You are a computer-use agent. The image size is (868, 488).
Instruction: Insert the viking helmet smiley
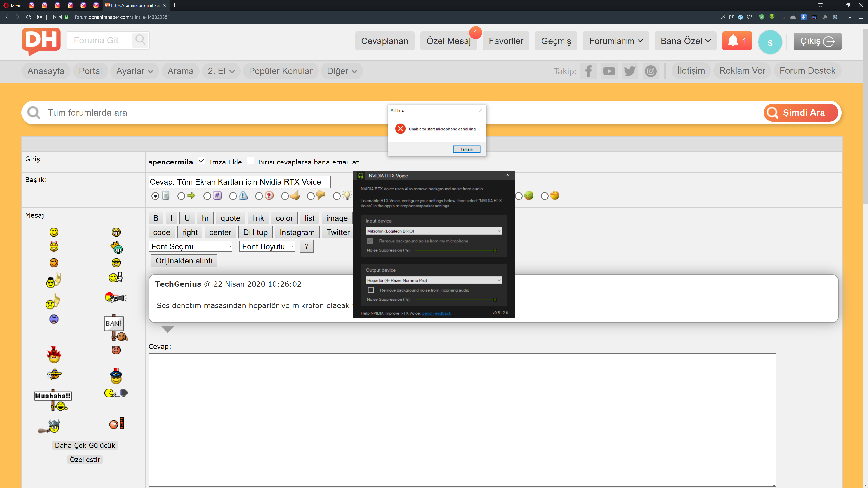pyautogui.click(x=49, y=426)
